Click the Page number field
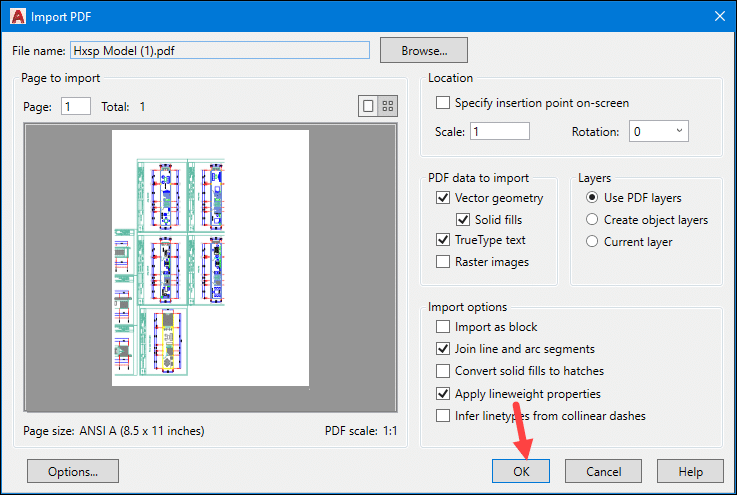The height and width of the screenshot is (497, 737). [76, 106]
